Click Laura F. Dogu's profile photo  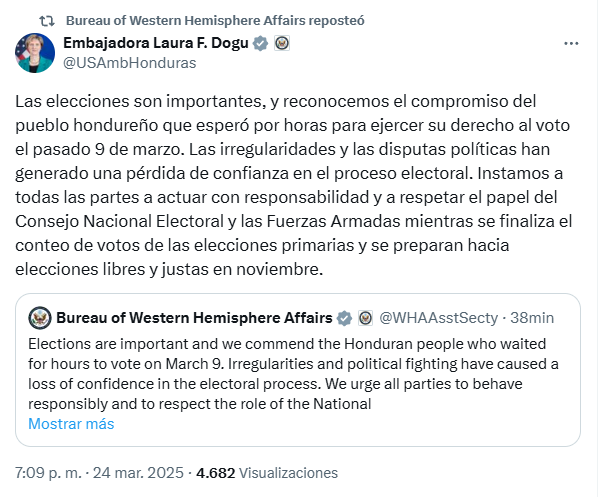pyautogui.click(x=35, y=53)
